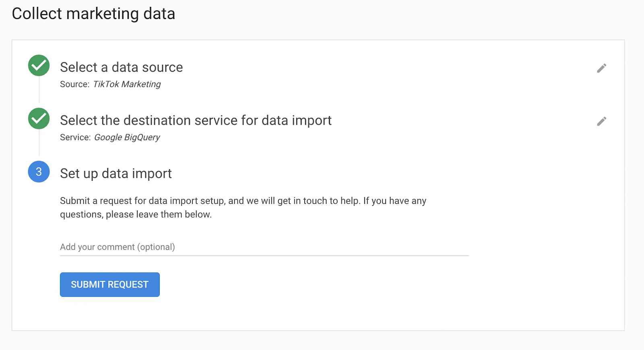The width and height of the screenshot is (644, 350).
Task: Click the 'Service:' label text
Action: click(x=75, y=137)
